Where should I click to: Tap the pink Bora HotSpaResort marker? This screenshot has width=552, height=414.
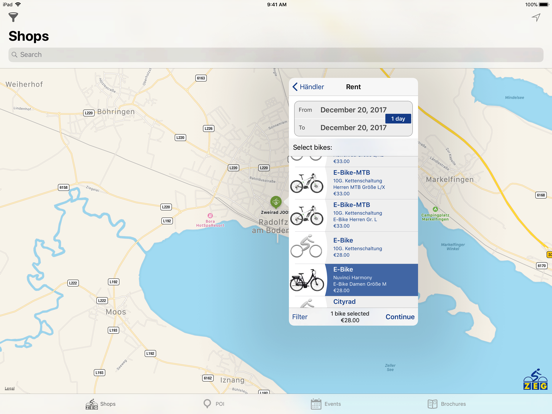pyautogui.click(x=210, y=215)
